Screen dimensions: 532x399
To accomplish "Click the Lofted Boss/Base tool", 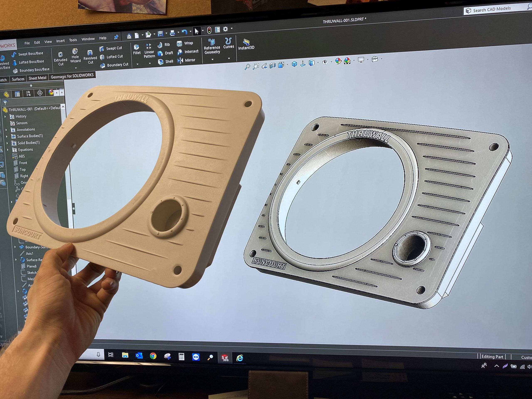I will pos(28,62).
